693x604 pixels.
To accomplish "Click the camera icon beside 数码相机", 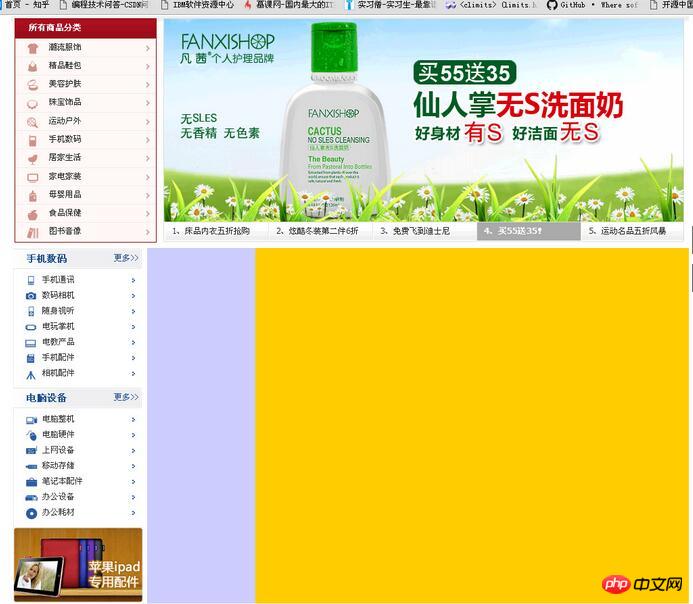I will 31,296.
